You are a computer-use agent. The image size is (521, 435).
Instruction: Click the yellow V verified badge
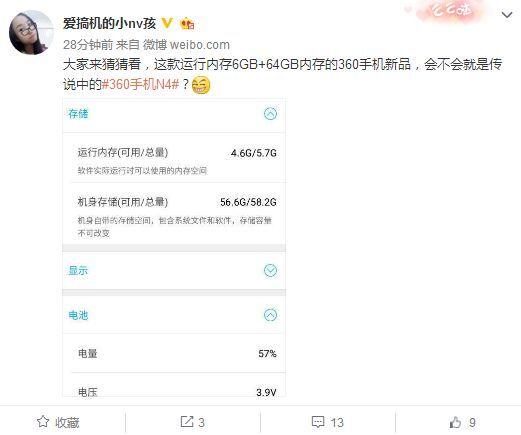[167, 23]
